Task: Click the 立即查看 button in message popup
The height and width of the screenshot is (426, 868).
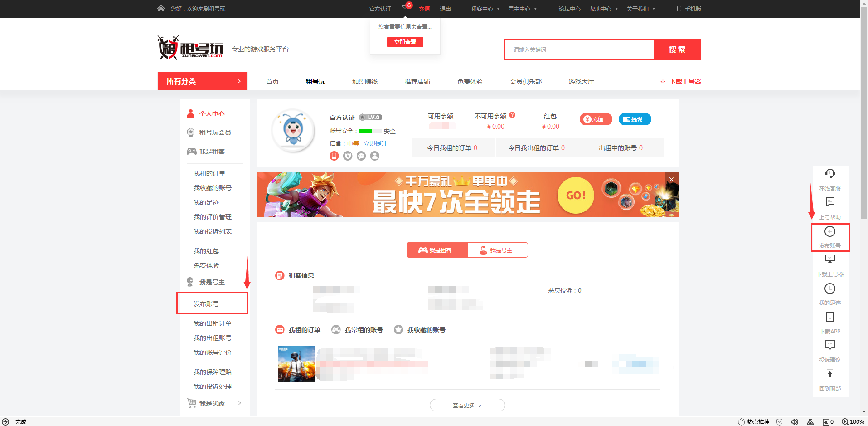Action: (405, 42)
